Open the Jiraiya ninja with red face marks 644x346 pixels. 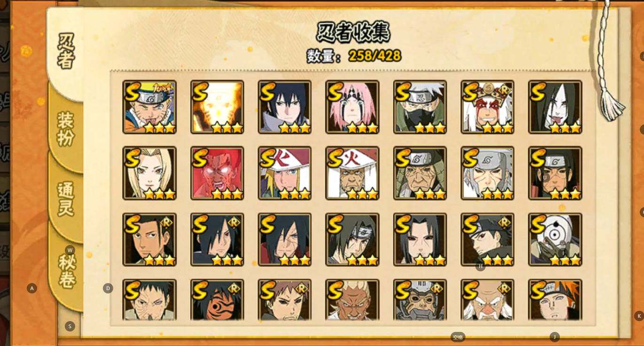tap(488, 107)
